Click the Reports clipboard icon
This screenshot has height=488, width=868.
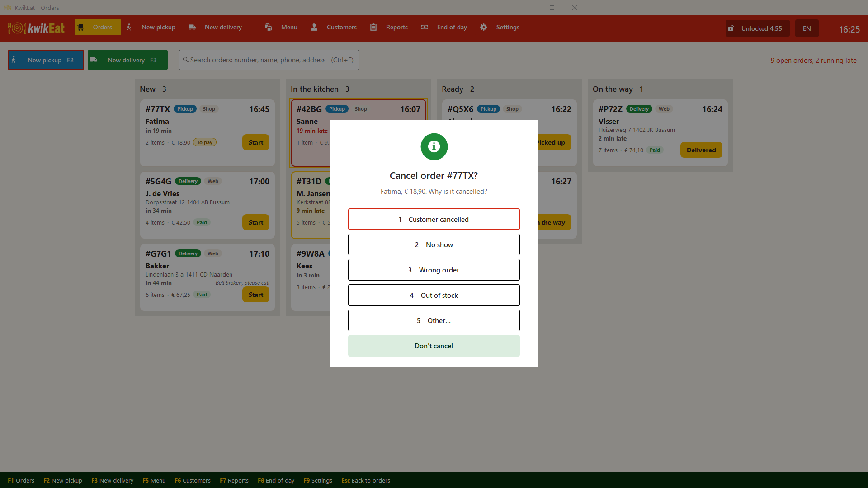point(373,27)
